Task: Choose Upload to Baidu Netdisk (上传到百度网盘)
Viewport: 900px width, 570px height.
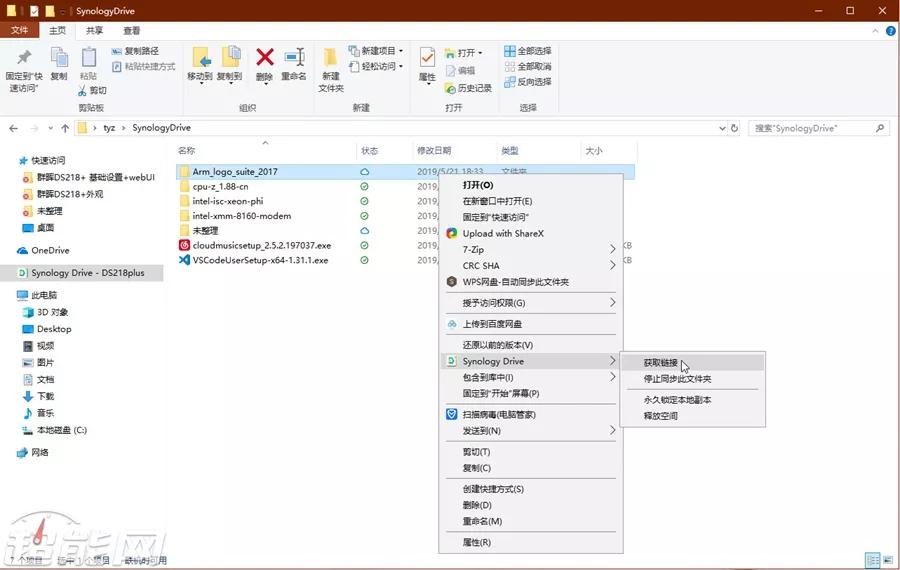Action: click(531, 324)
